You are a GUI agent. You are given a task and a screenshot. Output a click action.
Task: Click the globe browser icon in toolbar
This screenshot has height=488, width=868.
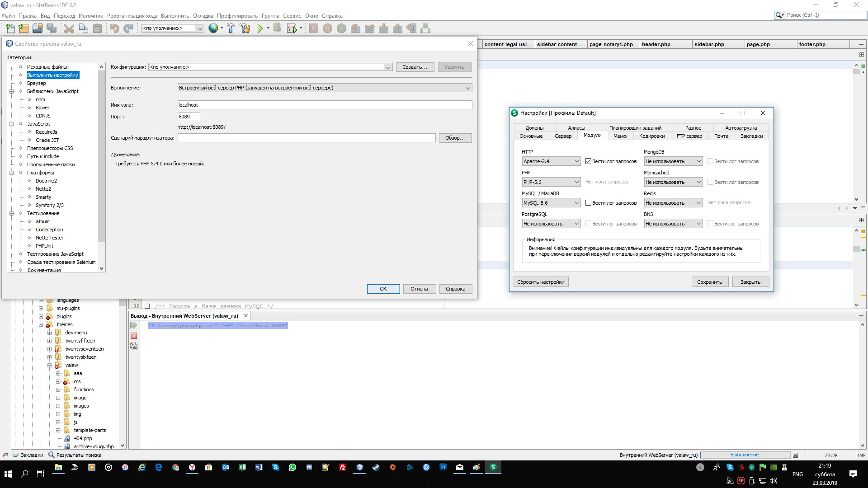[x=213, y=28]
